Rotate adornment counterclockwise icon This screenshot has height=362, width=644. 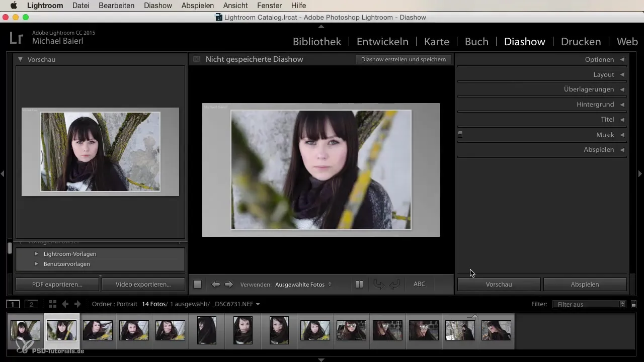tap(379, 285)
